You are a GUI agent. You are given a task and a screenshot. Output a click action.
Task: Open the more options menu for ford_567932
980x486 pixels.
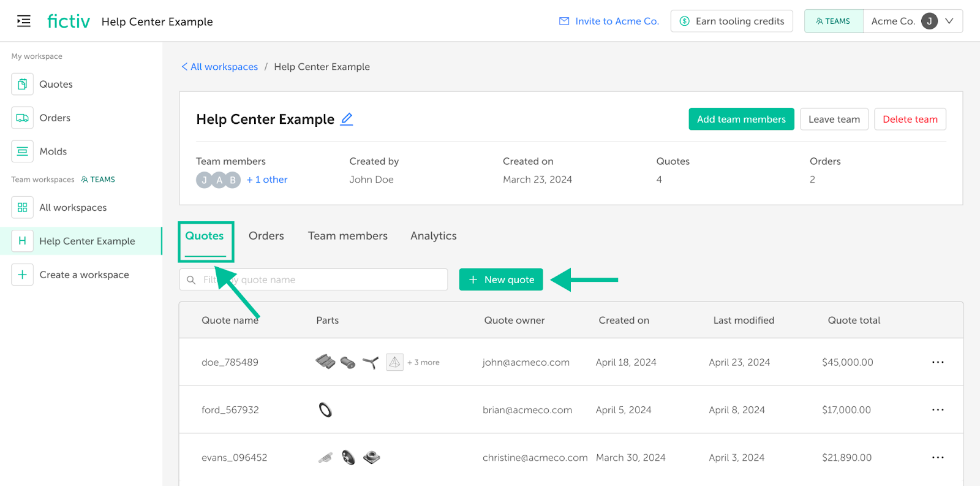tap(938, 410)
